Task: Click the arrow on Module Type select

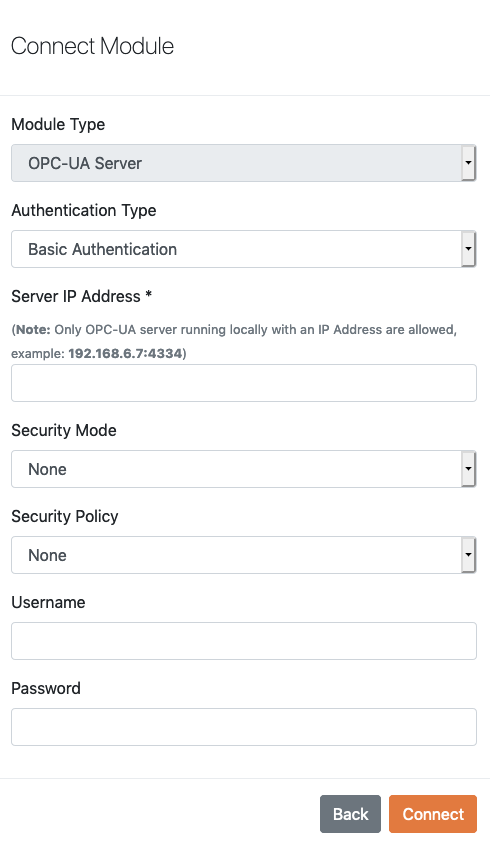Action: [468, 163]
